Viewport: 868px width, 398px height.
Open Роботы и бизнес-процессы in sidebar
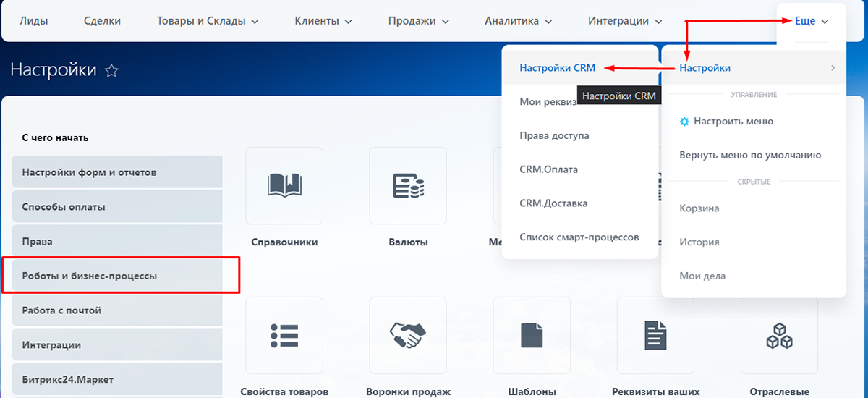(x=90, y=276)
